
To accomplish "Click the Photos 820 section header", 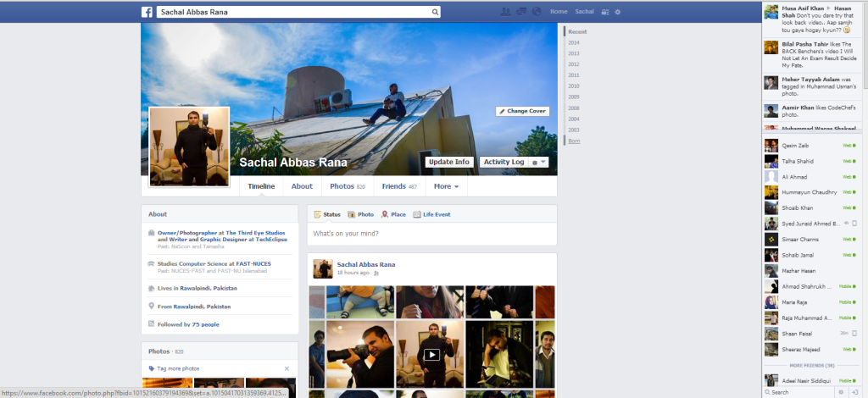I will coord(165,351).
